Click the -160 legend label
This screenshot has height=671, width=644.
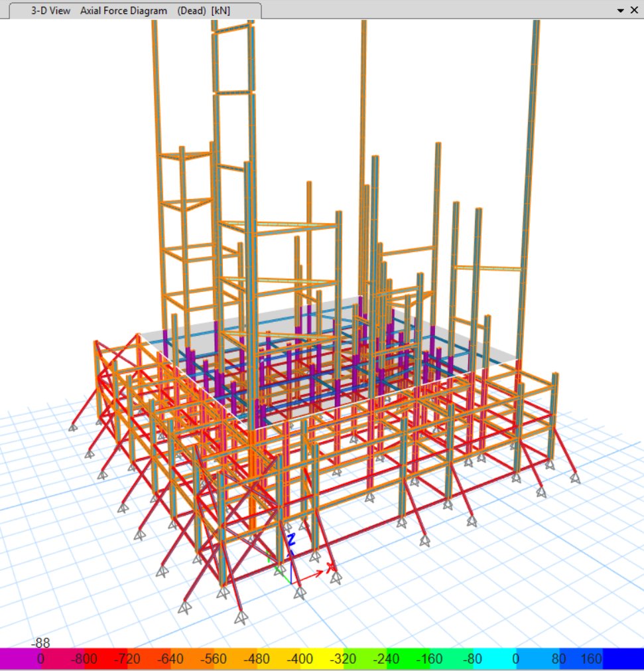[x=429, y=658]
